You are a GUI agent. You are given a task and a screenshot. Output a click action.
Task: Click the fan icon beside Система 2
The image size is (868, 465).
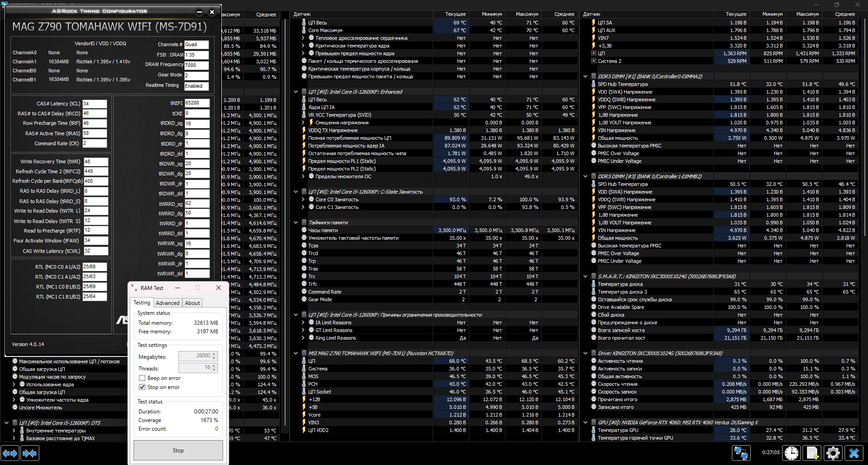tap(594, 61)
